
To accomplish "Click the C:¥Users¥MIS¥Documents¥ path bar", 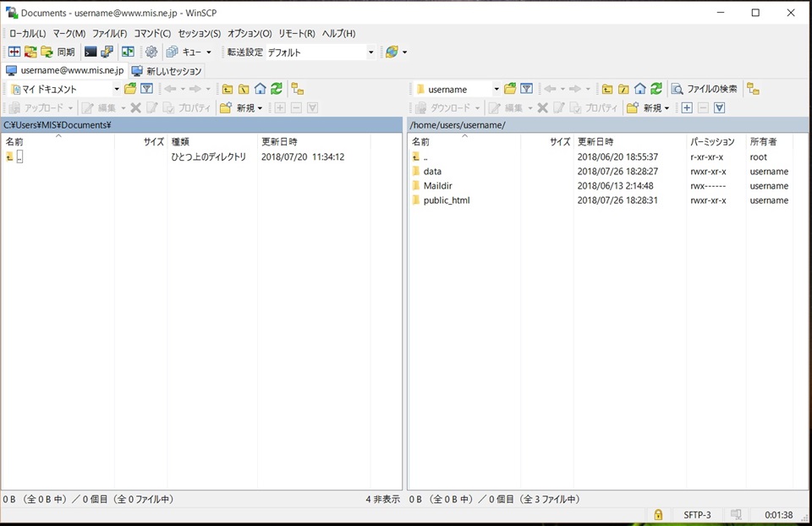I will coord(201,125).
